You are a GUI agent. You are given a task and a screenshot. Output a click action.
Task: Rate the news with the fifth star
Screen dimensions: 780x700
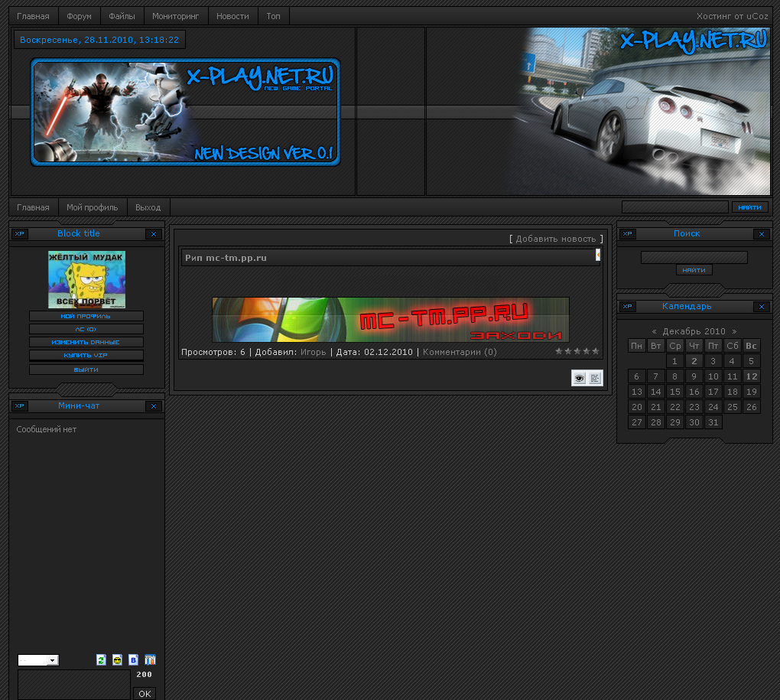pyautogui.click(x=596, y=351)
